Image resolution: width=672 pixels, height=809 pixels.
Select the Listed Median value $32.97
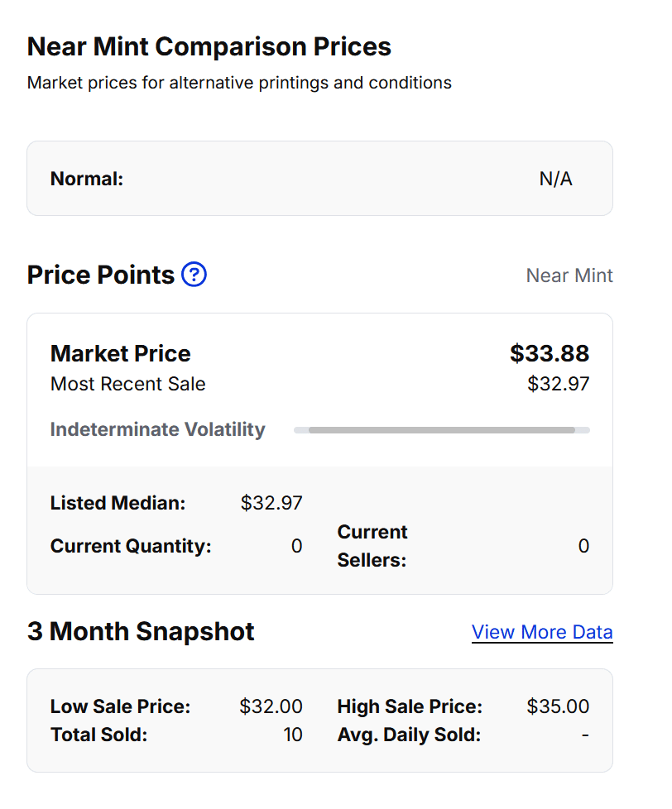271,503
